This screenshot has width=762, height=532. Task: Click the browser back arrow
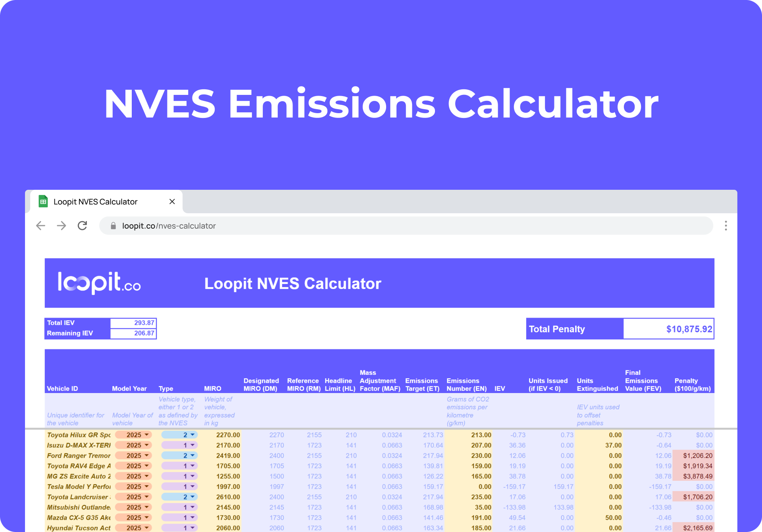pos(40,226)
